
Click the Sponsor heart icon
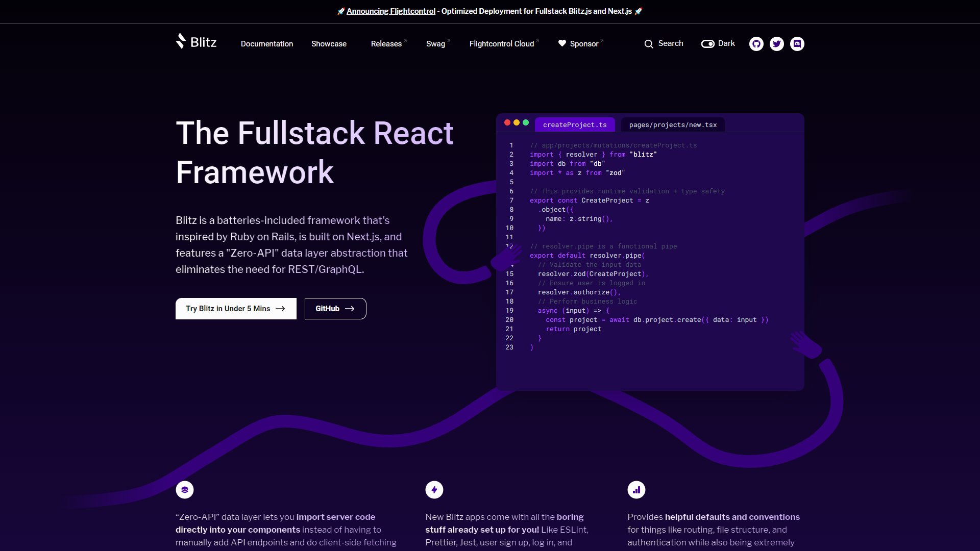pyautogui.click(x=562, y=43)
